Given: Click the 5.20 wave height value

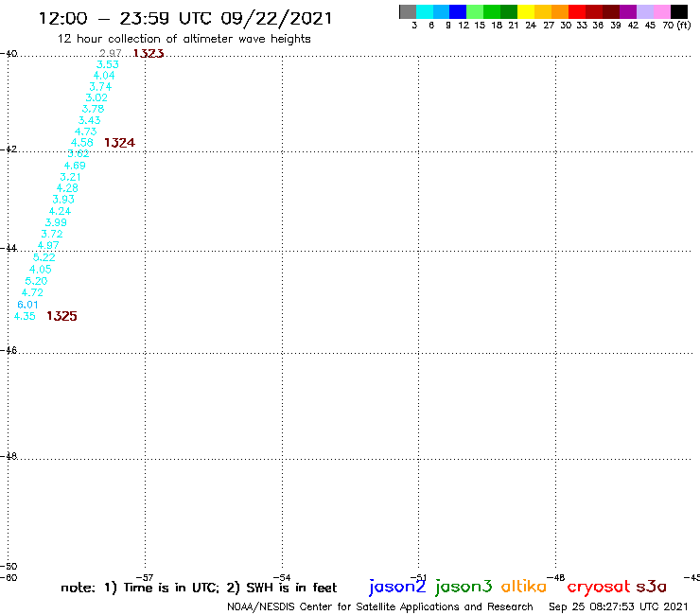Looking at the screenshot, I should 36,281.
